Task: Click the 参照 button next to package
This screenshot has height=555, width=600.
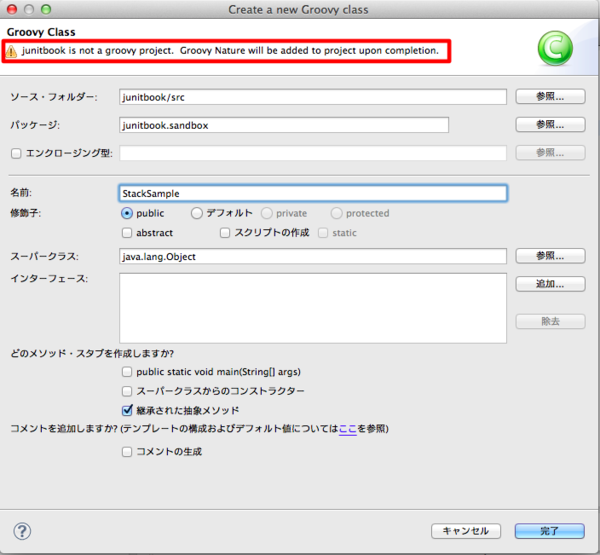Action: point(550,124)
